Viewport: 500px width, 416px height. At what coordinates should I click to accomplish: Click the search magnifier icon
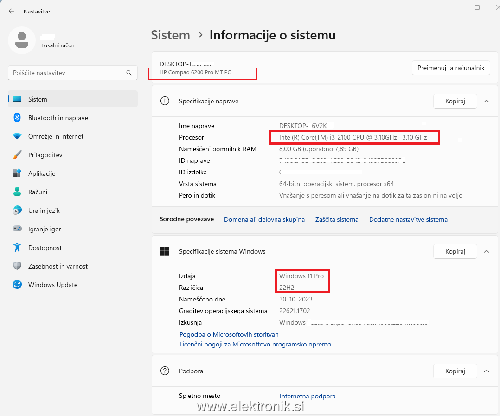[129, 72]
